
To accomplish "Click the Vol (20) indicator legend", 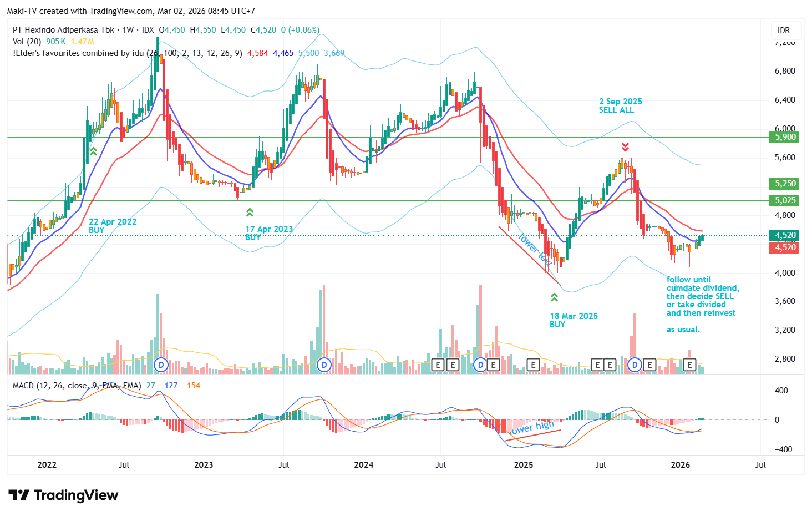I will tap(27, 42).
